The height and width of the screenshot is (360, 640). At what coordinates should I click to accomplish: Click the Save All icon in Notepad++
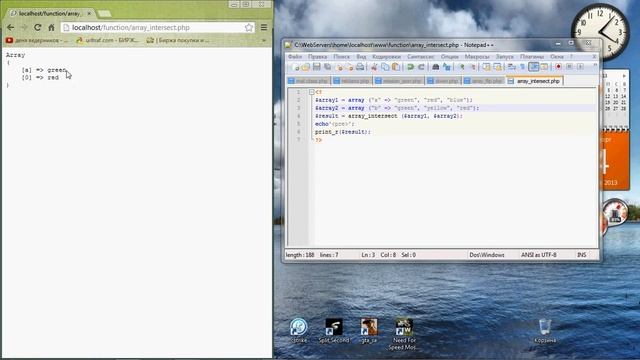[x=327, y=67]
